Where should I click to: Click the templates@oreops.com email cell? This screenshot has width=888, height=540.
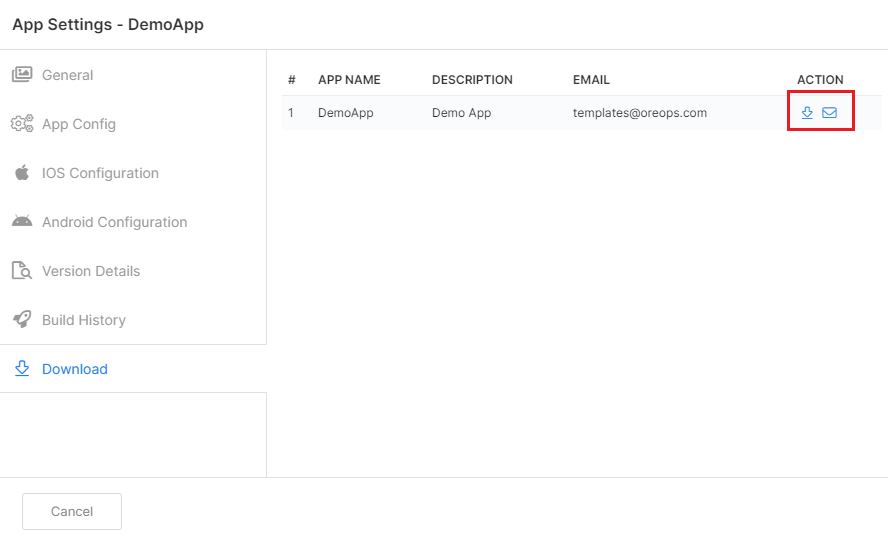tap(640, 113)
